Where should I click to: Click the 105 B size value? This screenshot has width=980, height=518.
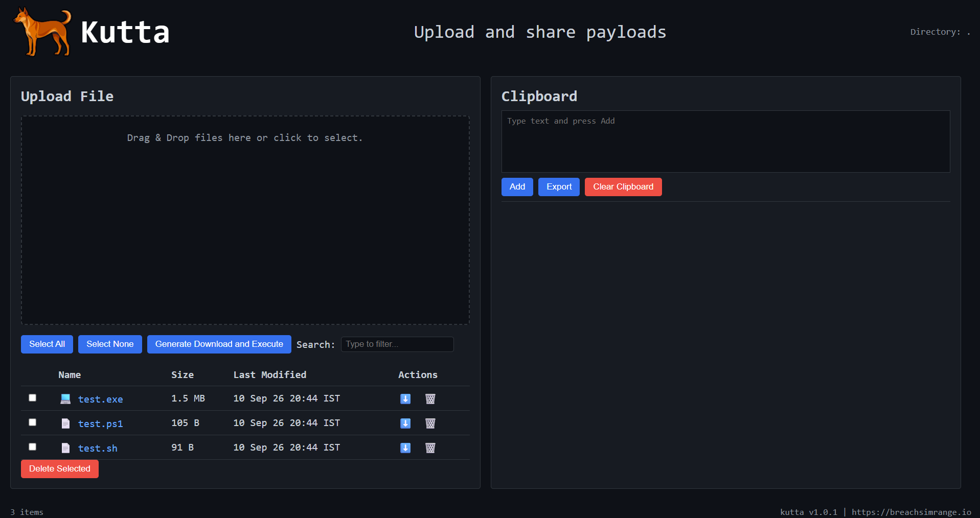tap(185, 423)
